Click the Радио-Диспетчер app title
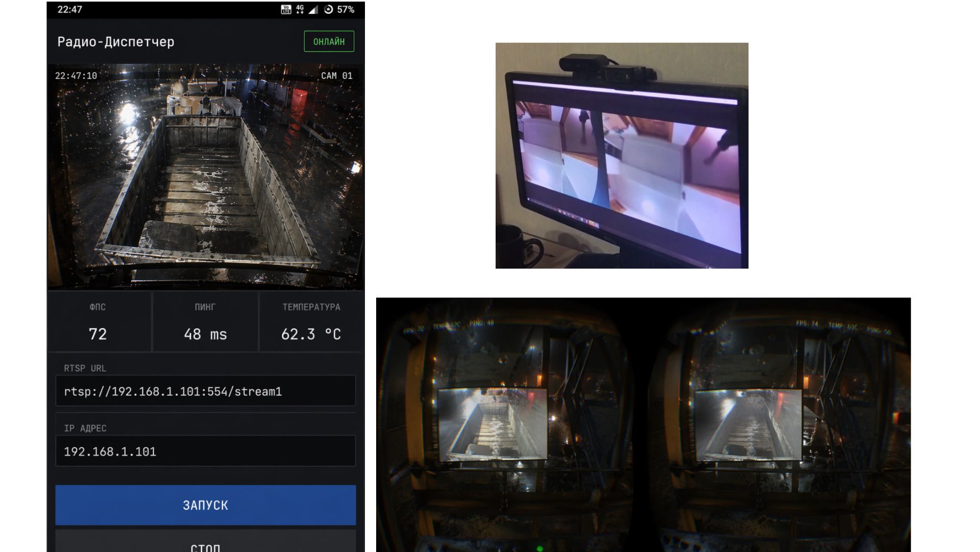Image resolution: width=980 pixels, height=552 pixels. pyautogui.click(x=116, y=41)
